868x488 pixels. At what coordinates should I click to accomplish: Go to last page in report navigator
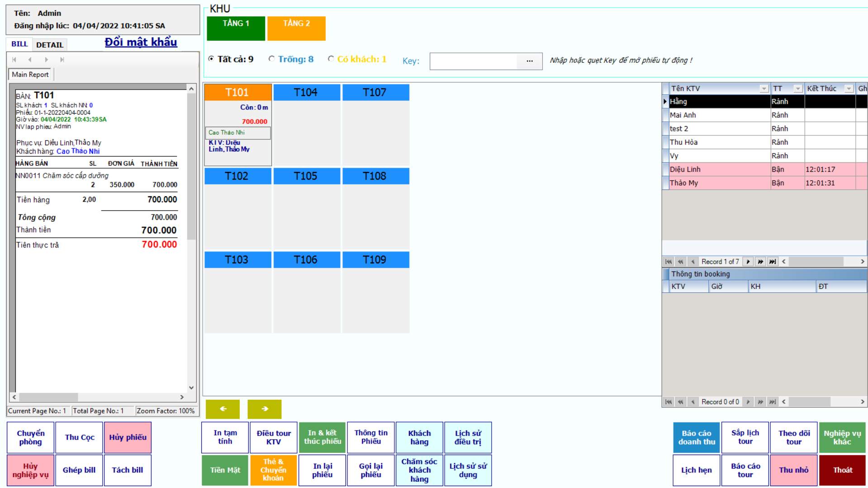pyautogui.click(x=62, y=60)
